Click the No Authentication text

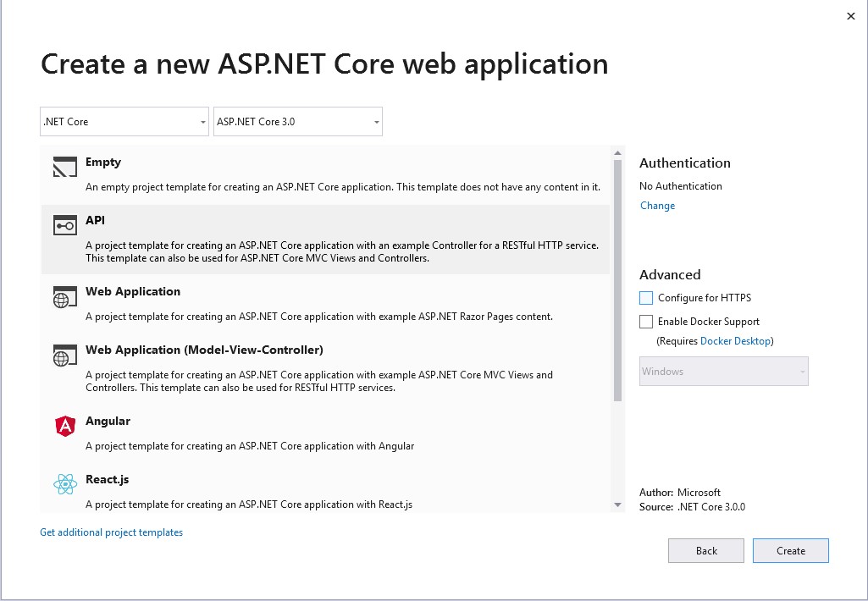680,186
